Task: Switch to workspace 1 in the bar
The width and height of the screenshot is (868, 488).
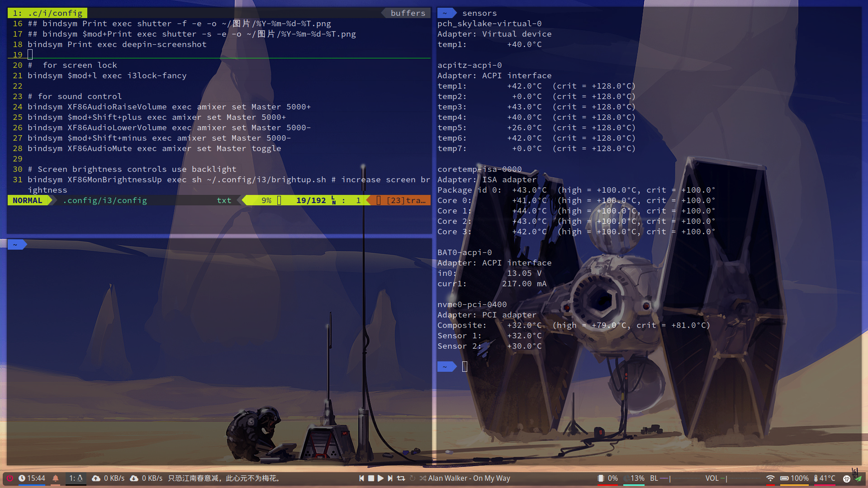Action: (x=76, y=478)
